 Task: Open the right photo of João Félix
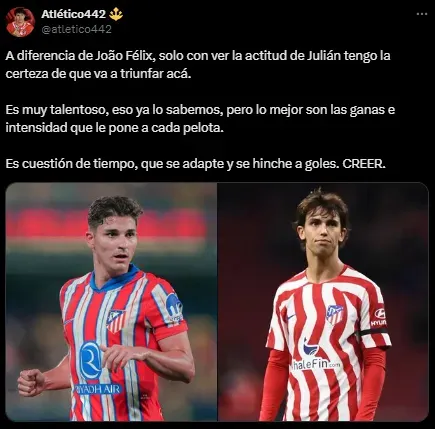(323, 302)
